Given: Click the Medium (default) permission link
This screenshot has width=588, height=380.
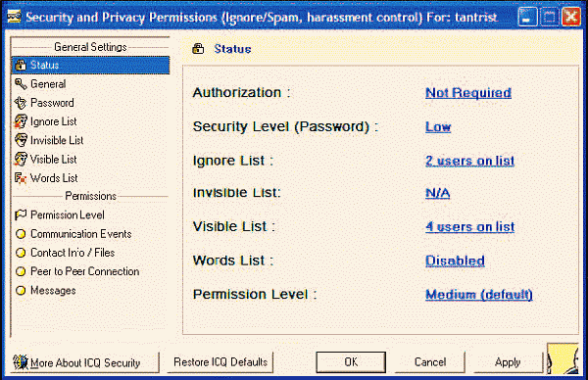Looking at the screenshot, I should 479,295.
